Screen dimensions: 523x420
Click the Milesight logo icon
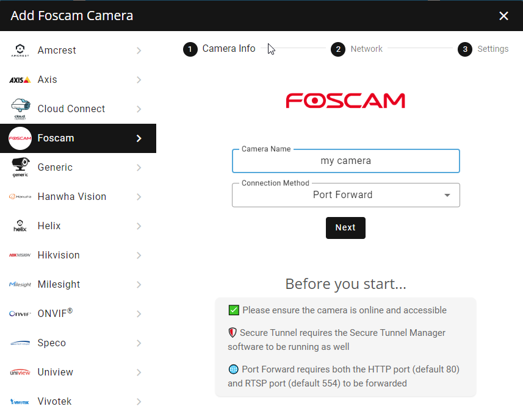pyautogui.click(x=20, y=285)
